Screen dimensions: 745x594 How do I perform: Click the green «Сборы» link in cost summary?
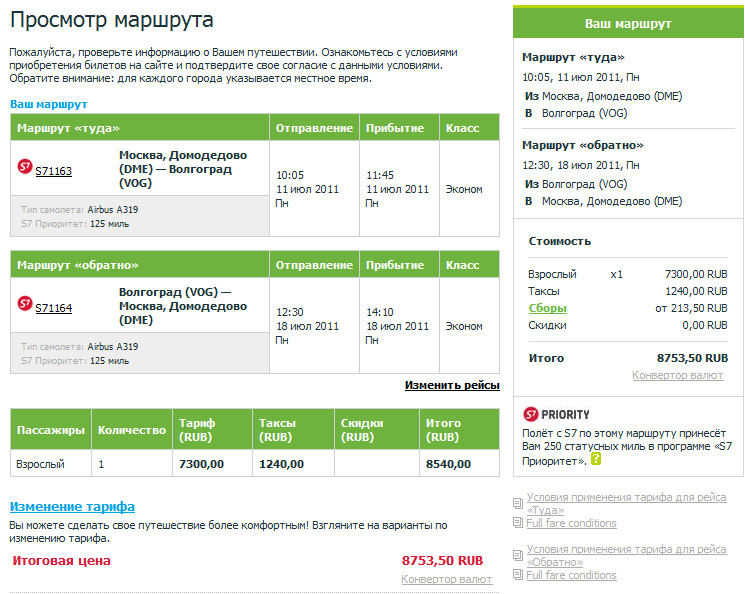click(547, 308)
